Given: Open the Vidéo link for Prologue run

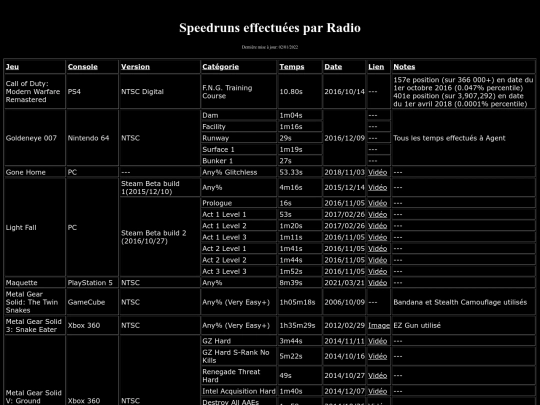Looking at the screenshot, I should [x=377, y=203].
